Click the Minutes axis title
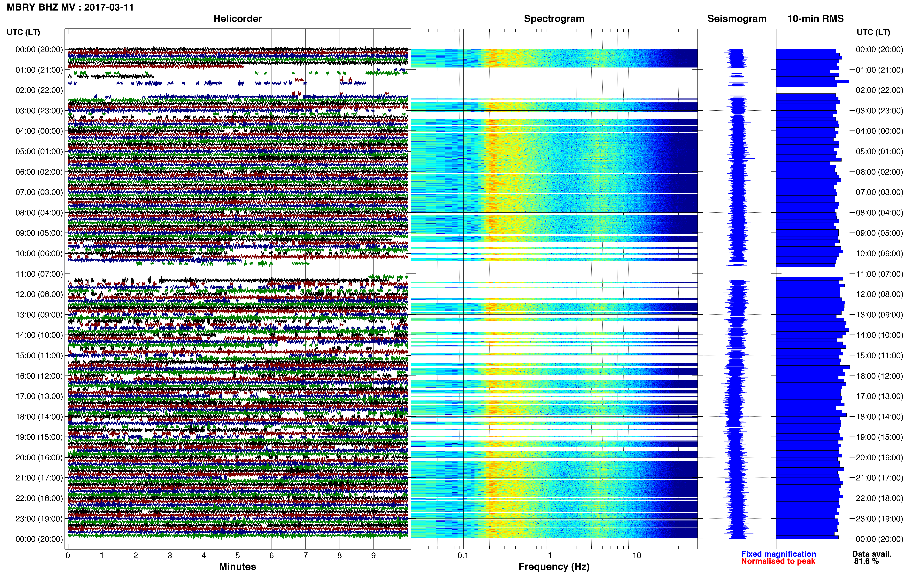 tap(238, 566)
